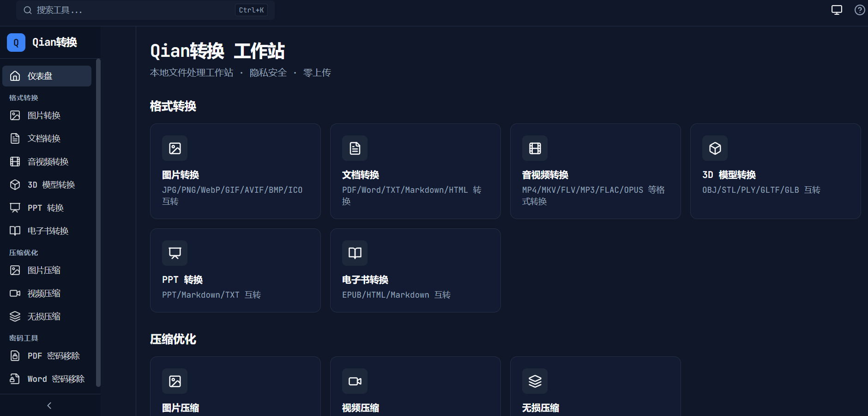The height and width of the screenshot is (416, 868).
Task: Open the 文档转换 card title
Action: click(x=361, y=175)
